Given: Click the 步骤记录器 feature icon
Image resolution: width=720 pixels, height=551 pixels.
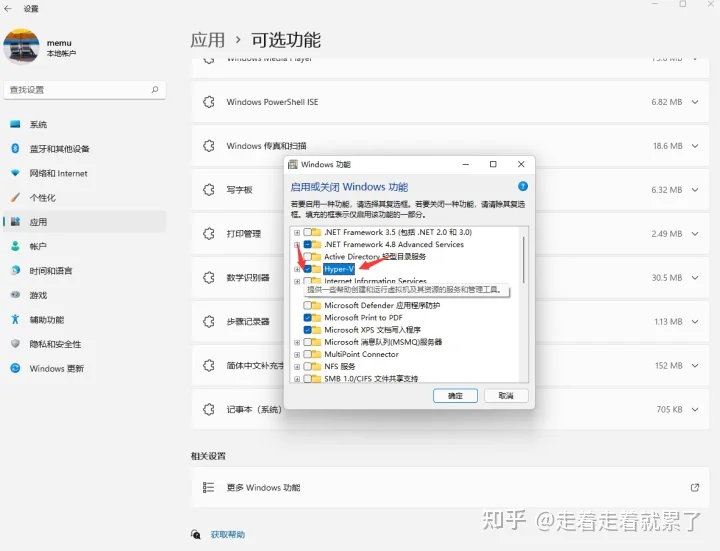Looking at the screenshot, I should (209, 321).
